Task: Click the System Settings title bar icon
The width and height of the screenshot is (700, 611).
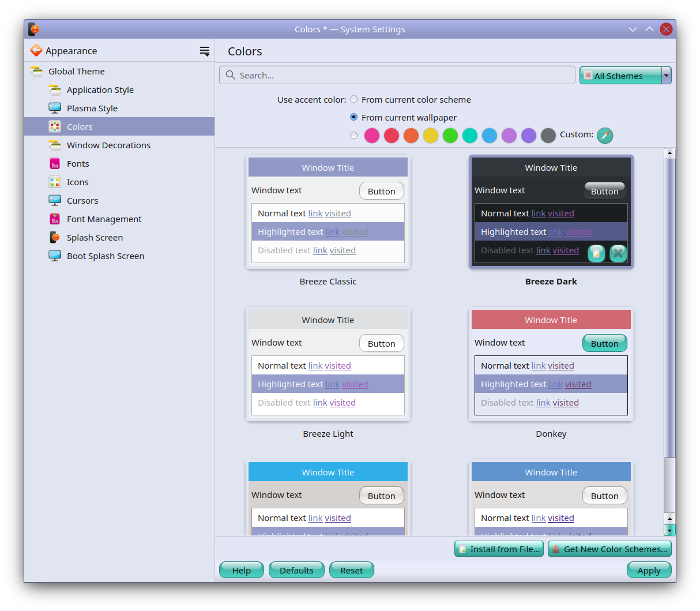Action: tap(34, 29)
